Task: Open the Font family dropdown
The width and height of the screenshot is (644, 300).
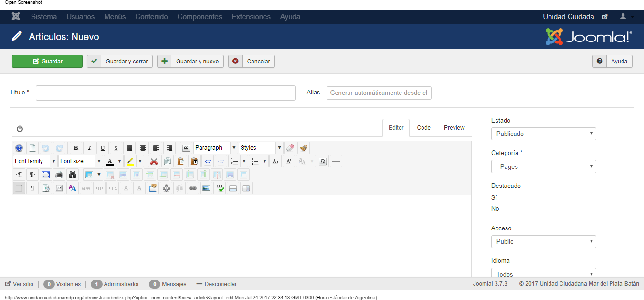Action: click(x=35, y=161)
